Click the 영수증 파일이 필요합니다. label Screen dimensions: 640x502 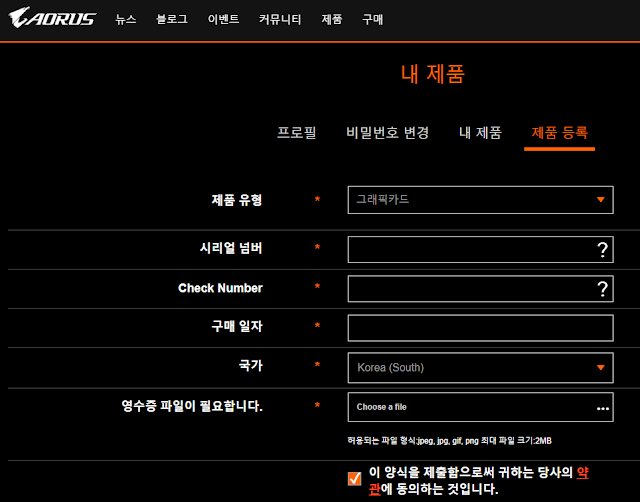192,406
